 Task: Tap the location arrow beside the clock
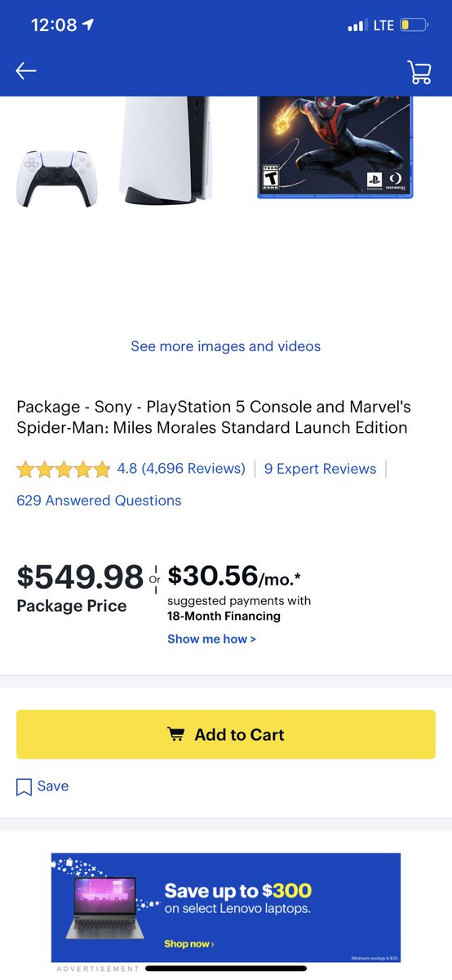pyautogui.click(x=89, y=25)
